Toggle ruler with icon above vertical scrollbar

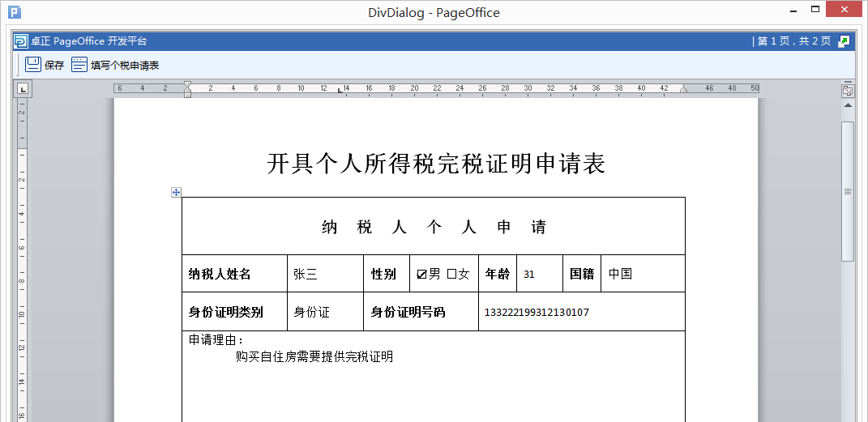pyautogui.click(x=848, y=91)
